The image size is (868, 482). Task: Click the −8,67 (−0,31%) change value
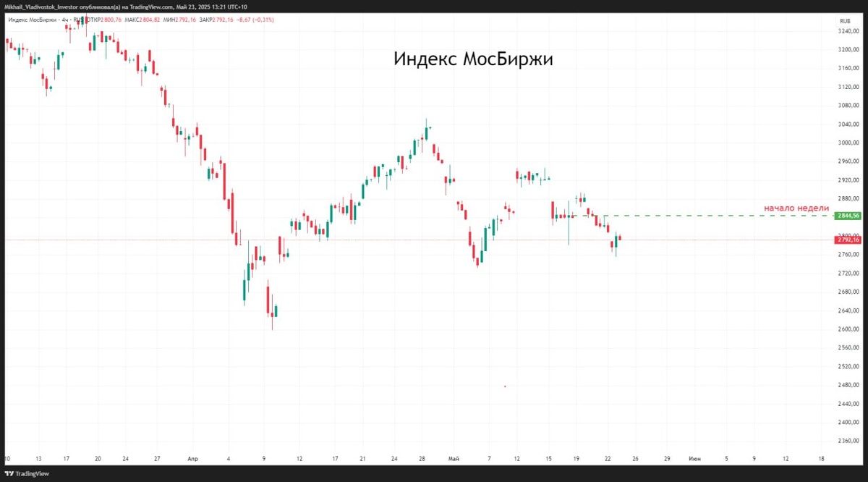[x=255, y=20]
